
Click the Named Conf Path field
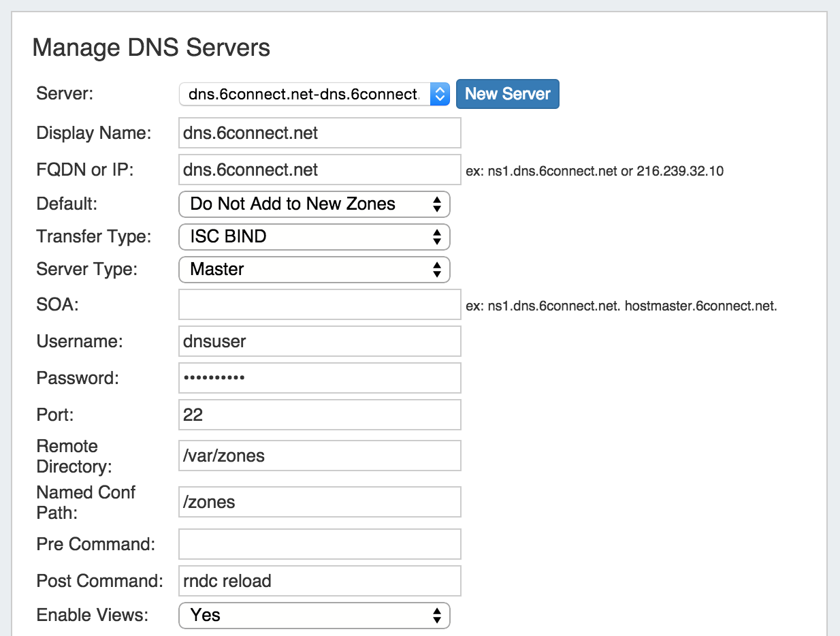click(319, 502)
